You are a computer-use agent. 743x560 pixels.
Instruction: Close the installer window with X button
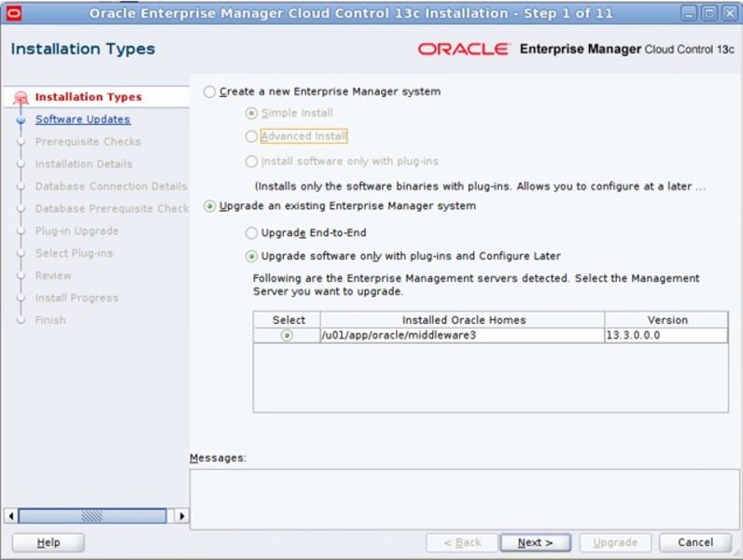pos(729,13)
